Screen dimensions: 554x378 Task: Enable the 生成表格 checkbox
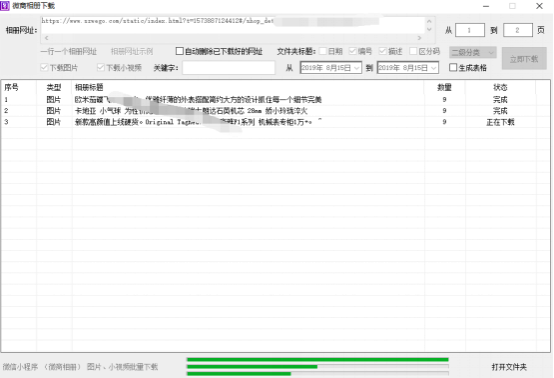point(453,67)
